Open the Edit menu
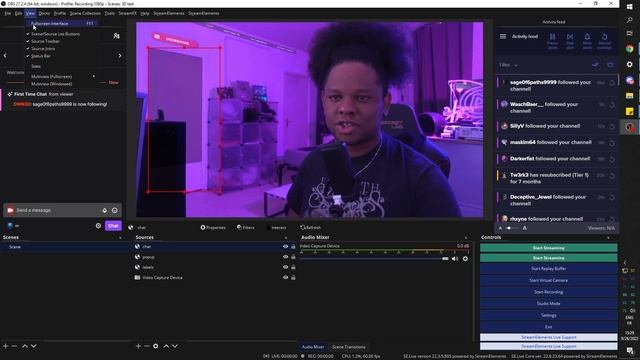The image size is (640, 360). click(18, 13)
